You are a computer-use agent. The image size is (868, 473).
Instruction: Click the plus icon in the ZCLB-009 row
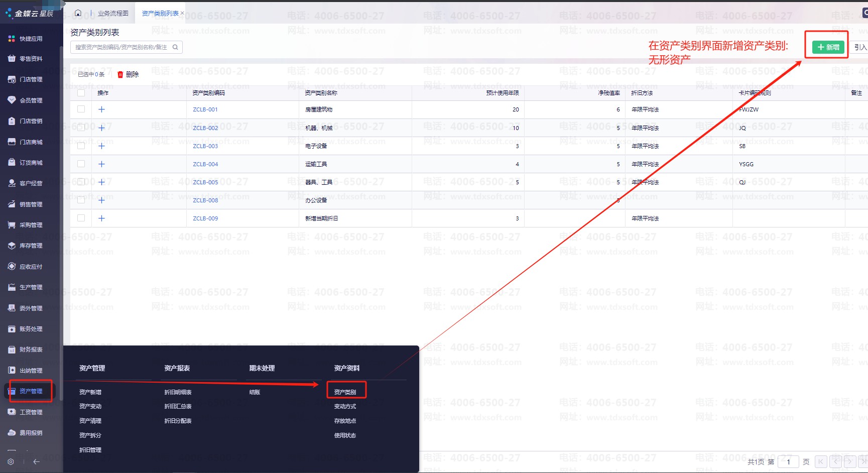pyautogui.click(x=101, y=218)
